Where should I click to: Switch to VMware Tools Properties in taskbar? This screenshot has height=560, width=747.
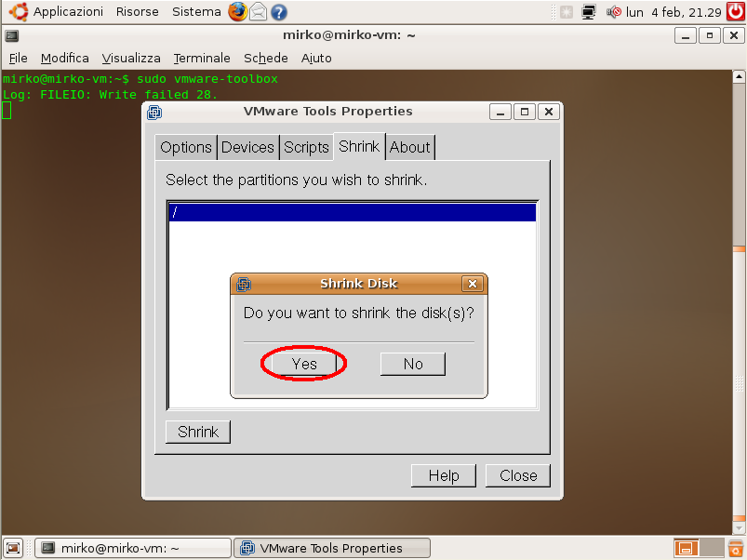point(332,548)
